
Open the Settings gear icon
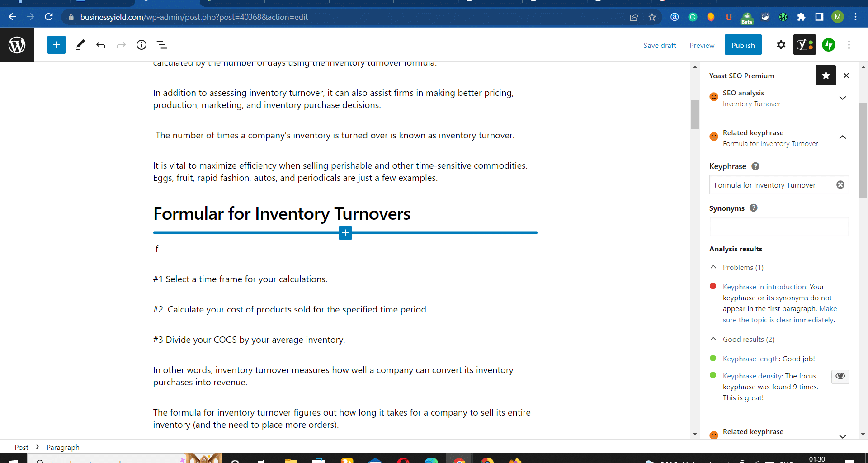781,45
